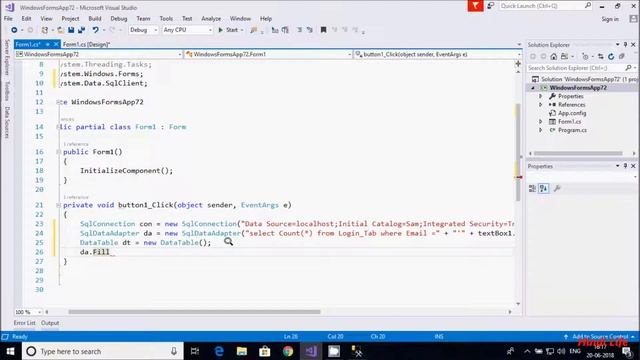Screen dimensions: 640x360
Task: Select App.config in Solution Explorer
Action: click(x=572, y=113)
